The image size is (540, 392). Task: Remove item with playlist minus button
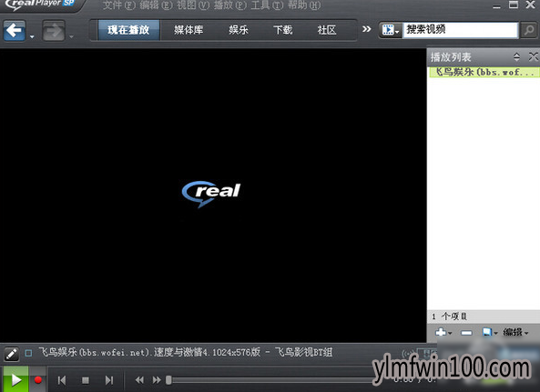coord(466,333)
